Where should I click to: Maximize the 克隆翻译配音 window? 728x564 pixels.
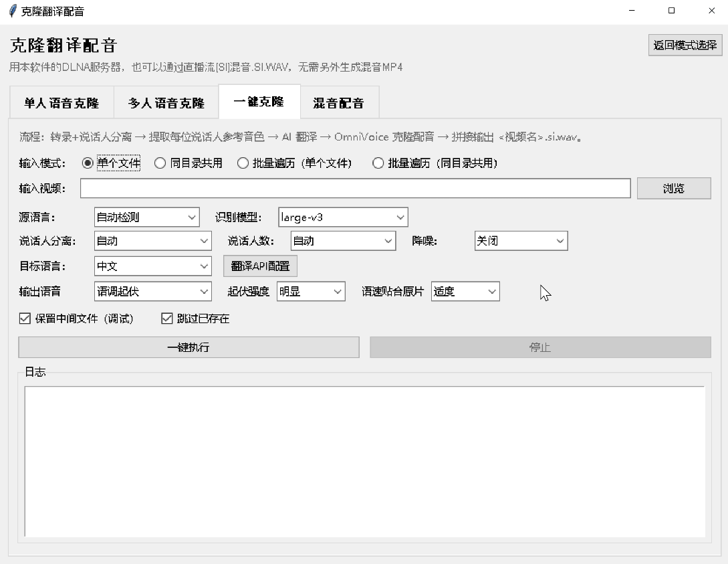(671, 11)
